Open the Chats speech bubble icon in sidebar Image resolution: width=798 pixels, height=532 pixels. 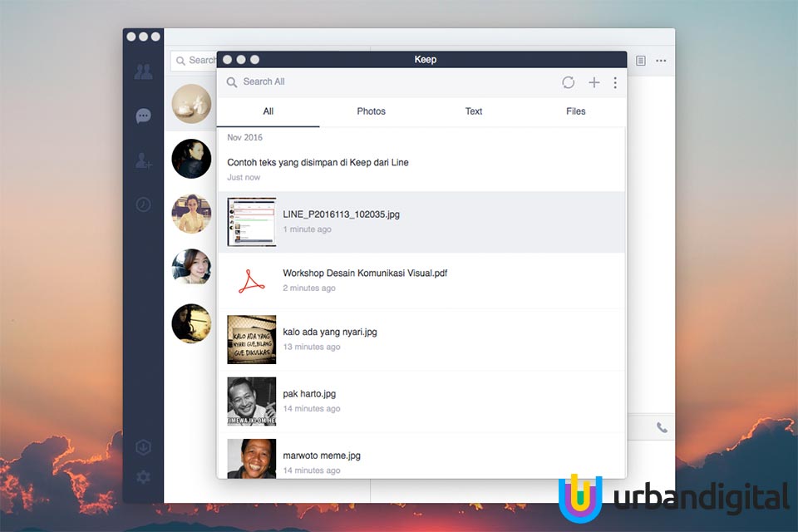pos(143,116)
